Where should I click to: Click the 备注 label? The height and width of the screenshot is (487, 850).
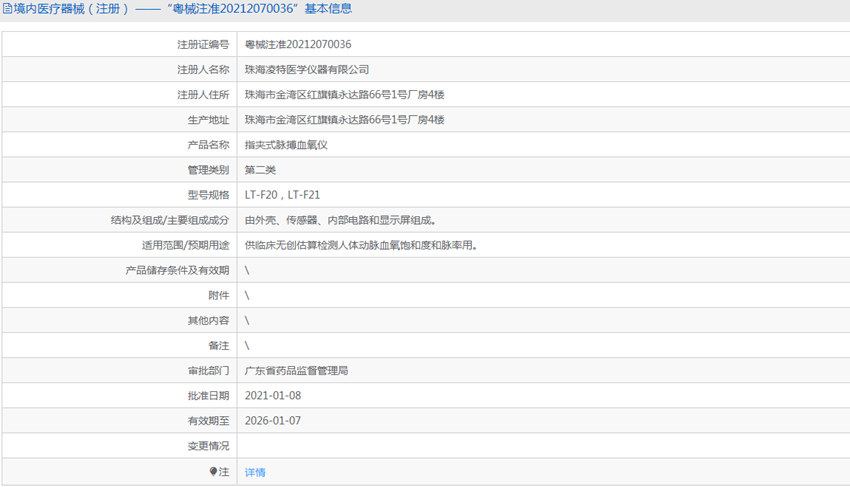coord(218,345)
